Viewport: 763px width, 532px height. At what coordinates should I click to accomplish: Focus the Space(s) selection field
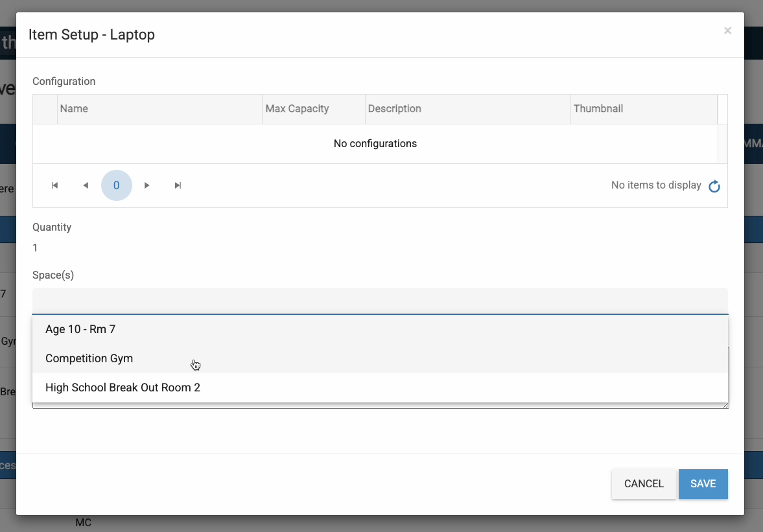tap(380, 301)
